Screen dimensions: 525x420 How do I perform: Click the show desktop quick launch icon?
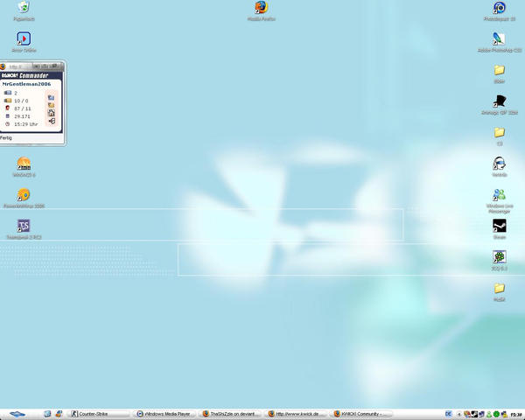click(47, 414)
